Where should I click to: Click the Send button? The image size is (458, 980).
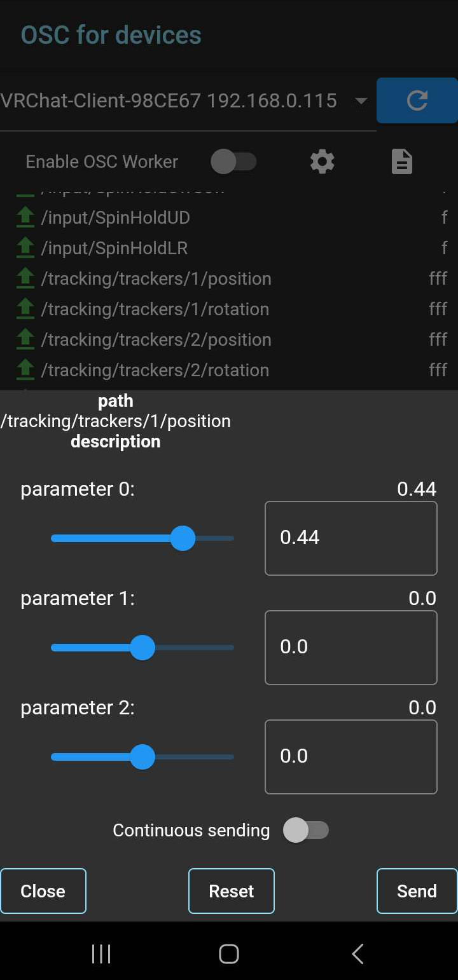click(417, 891)
